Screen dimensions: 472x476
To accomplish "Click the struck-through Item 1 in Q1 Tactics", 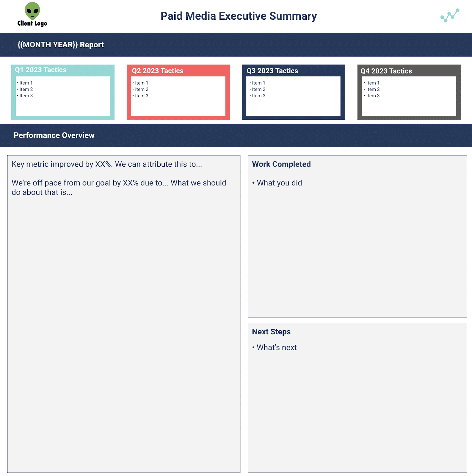I will click(x=25, y=83).
